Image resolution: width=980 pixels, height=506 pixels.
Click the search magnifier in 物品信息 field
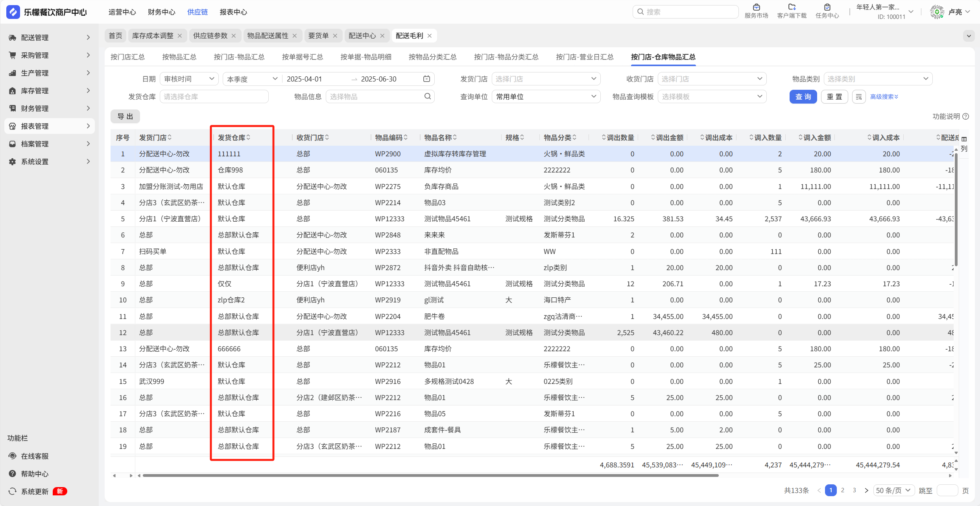pos(428,96)
